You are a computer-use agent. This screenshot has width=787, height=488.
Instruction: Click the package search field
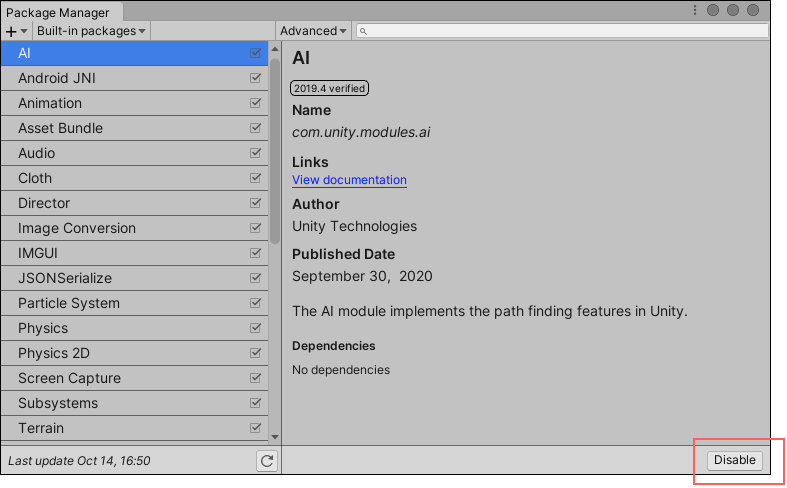pos(562,31)
